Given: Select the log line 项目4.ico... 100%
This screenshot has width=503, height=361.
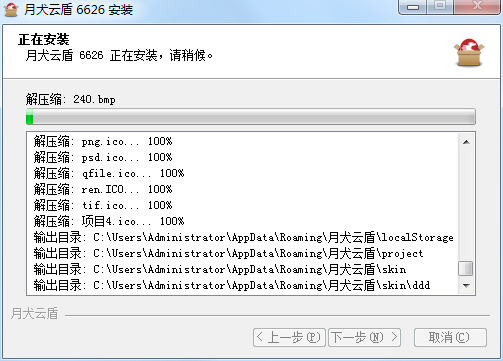Looking at the screenshot, I should click(x=109, y=221).
